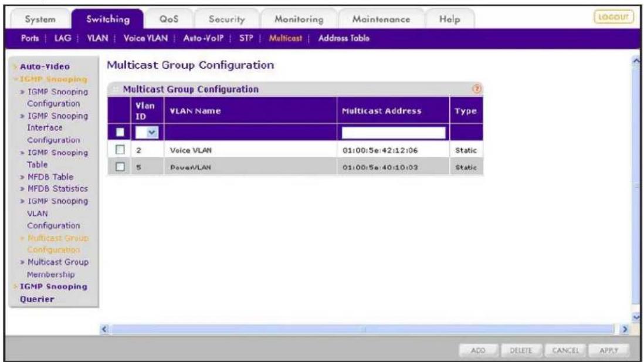The height and width of the screenshot is (362, 644).
Task: Select the checkbox for Voice VLAN row
Action: click(120, 150)
